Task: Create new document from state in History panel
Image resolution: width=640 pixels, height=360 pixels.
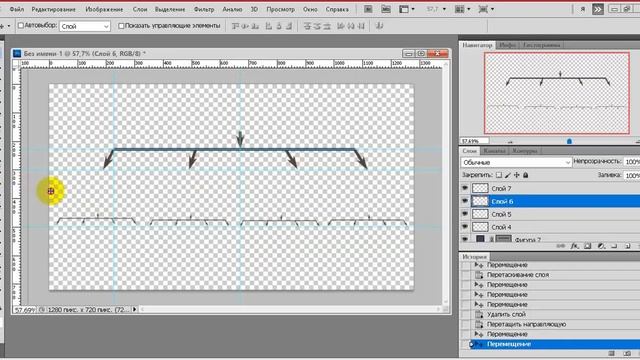Action: (x=611, y=353)
